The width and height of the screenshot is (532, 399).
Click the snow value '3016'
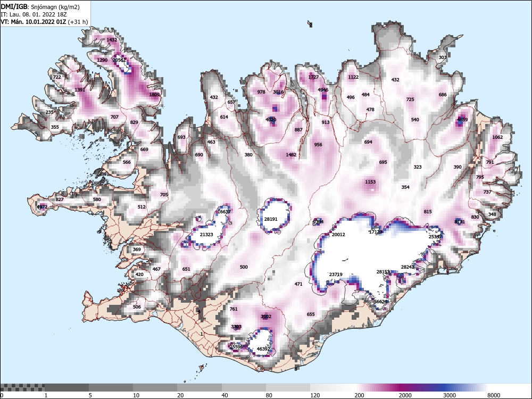[x=278, y=92]
